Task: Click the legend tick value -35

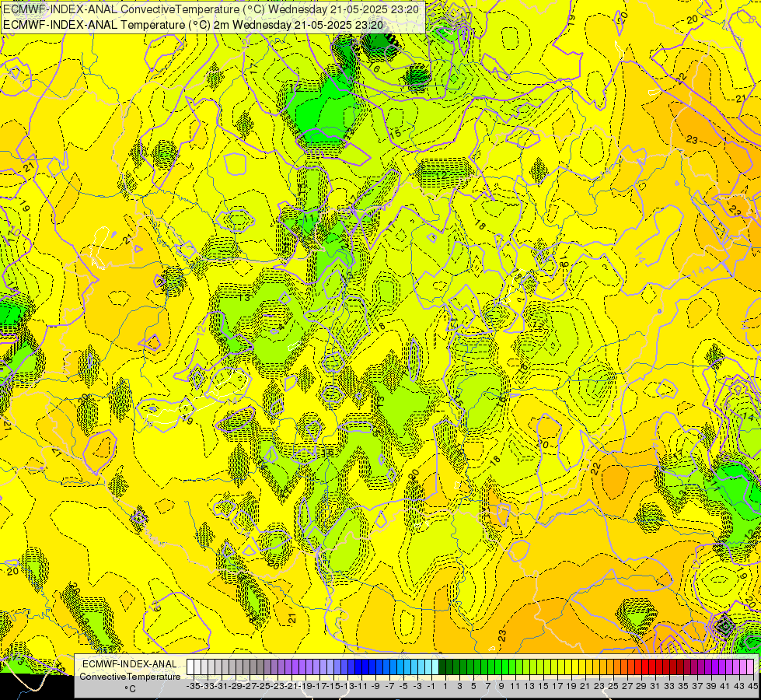Action: click(x=193, y=687)
